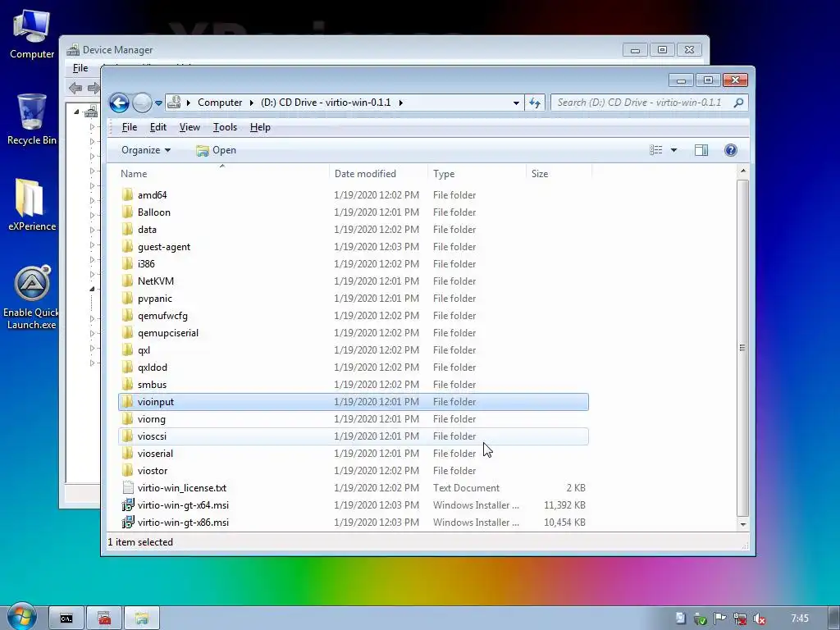
Task: Select the data folder icon
Action: click(x=127, y=230)
